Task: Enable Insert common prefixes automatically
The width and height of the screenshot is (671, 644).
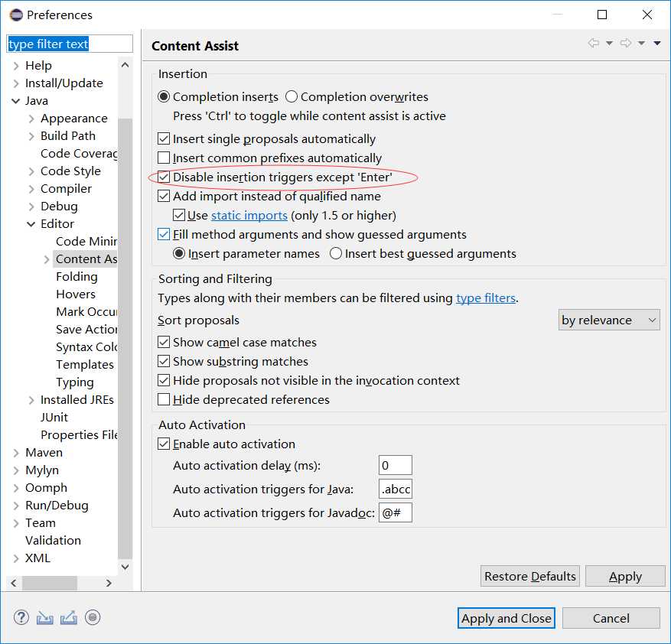Action: (164, 158)
